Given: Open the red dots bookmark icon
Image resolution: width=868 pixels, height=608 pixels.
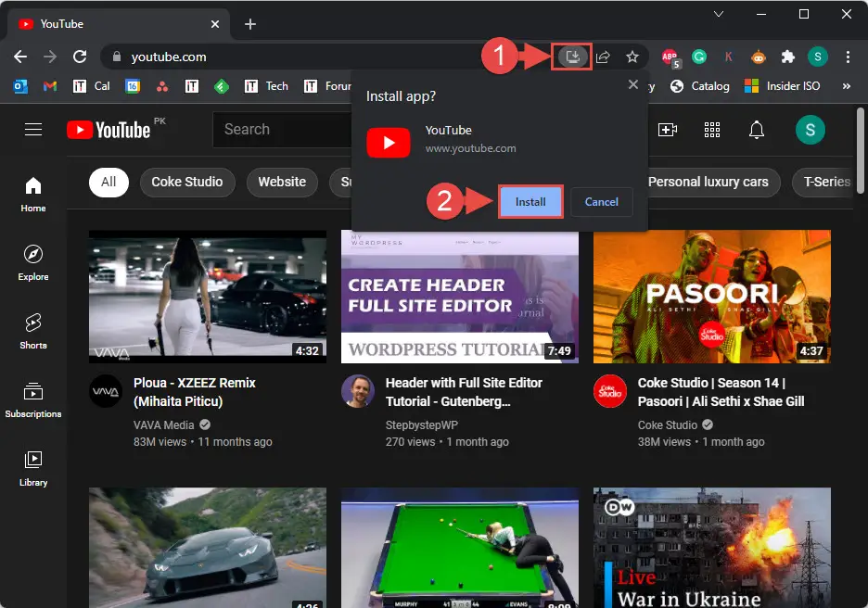Looking at the screenshot, I should click(162, 86).
